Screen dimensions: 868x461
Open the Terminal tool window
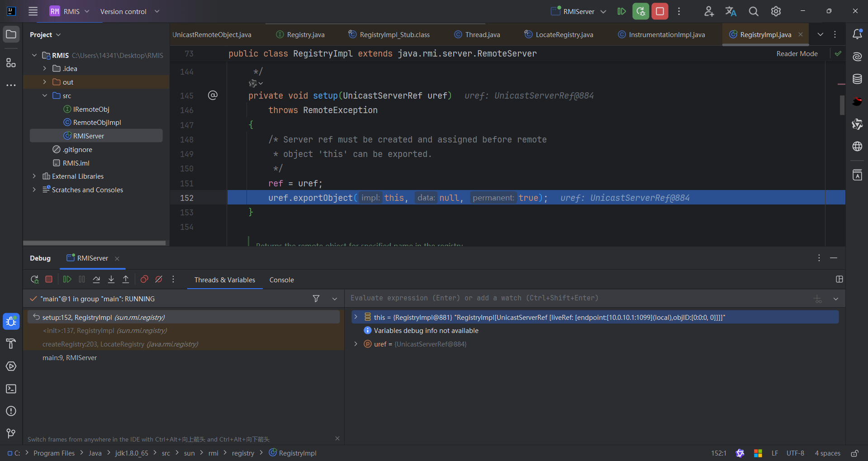pyautogui.click(x=11, y=389)
